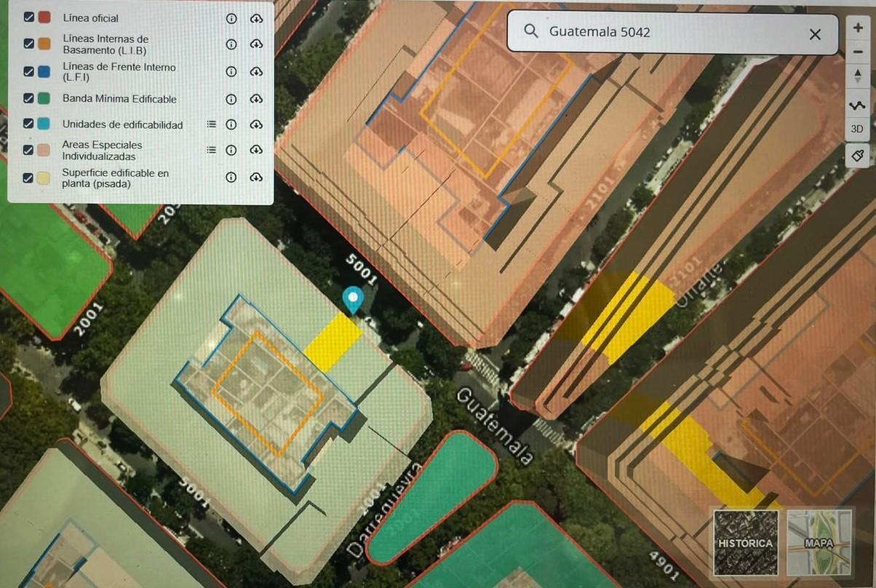Click the Unidades de edificabilidad label

point(123,124)
